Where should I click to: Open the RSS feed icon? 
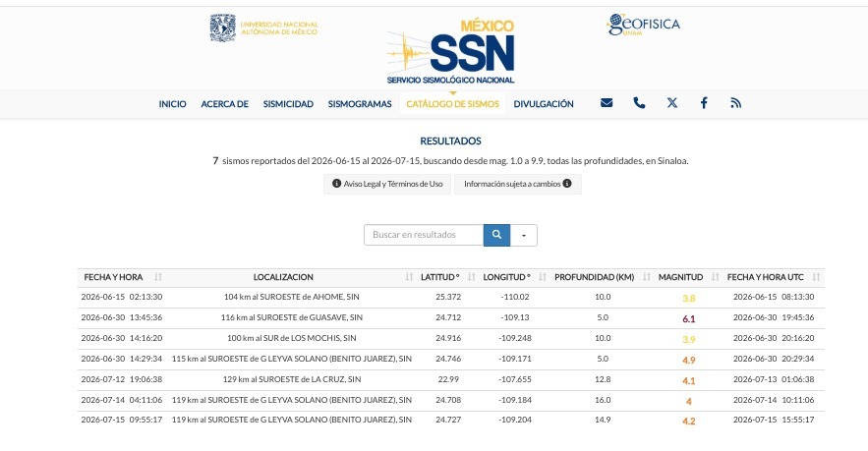pos(735,103)
